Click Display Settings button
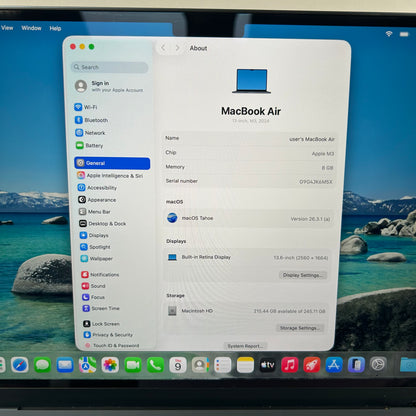The height and width of the screenshot is (416, 416). point(302,275)
